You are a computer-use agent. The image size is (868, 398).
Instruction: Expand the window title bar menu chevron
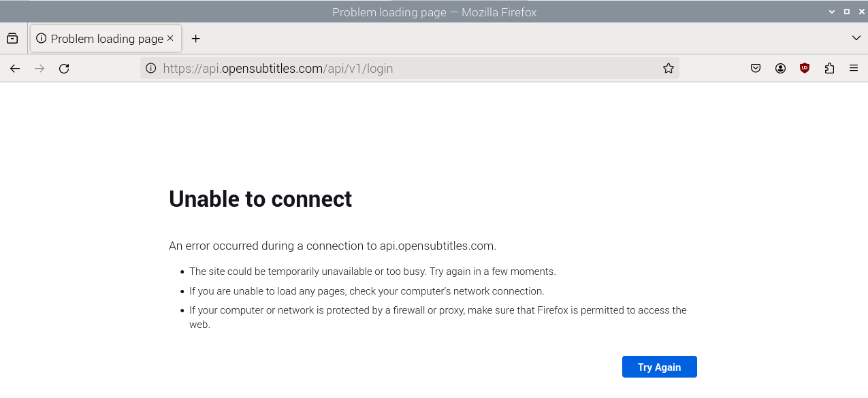tap(831, 12)
